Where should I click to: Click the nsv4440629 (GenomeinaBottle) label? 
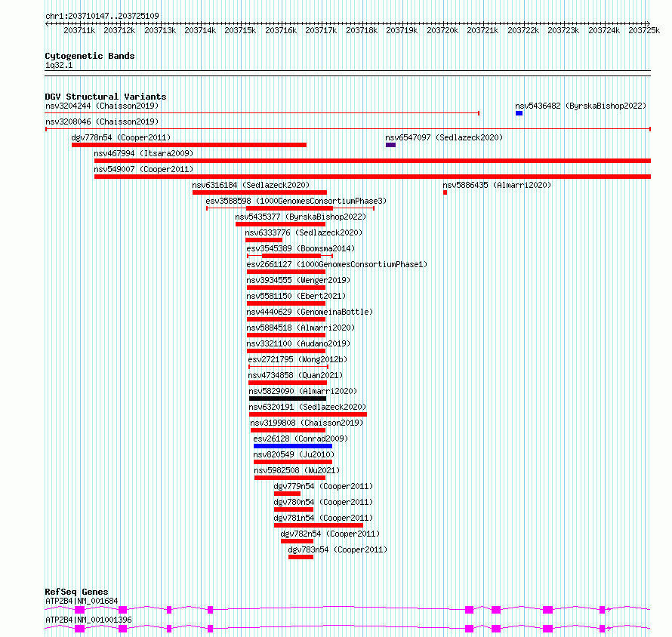coord(310,312)
